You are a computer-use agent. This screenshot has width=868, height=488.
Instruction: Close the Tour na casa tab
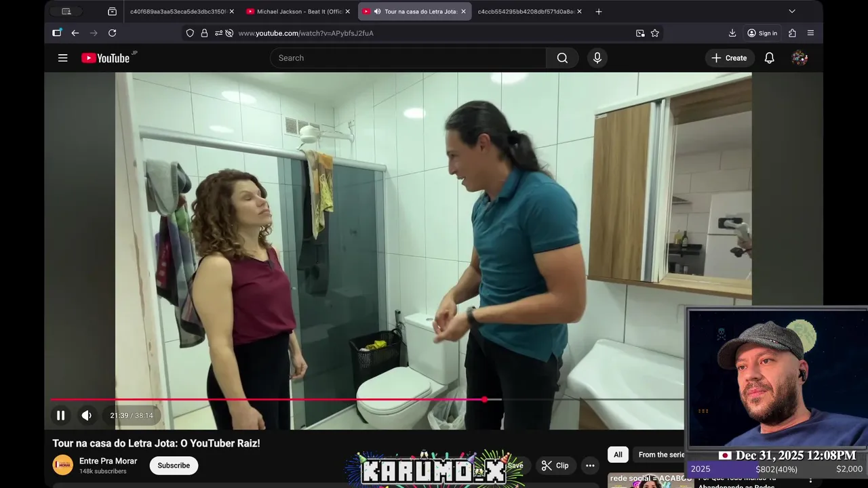[x=463, y=12]
